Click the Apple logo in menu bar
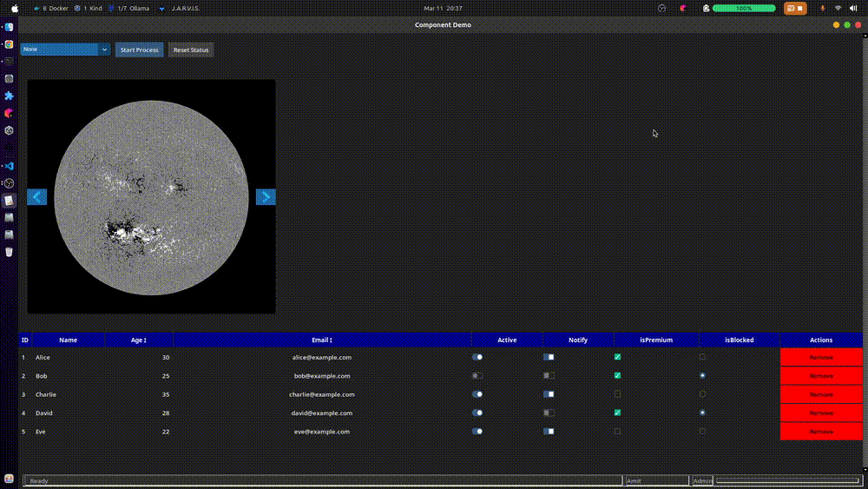 [15, 8]
